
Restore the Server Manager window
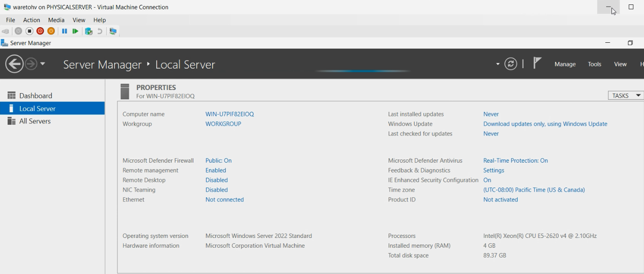coord(630,43)
